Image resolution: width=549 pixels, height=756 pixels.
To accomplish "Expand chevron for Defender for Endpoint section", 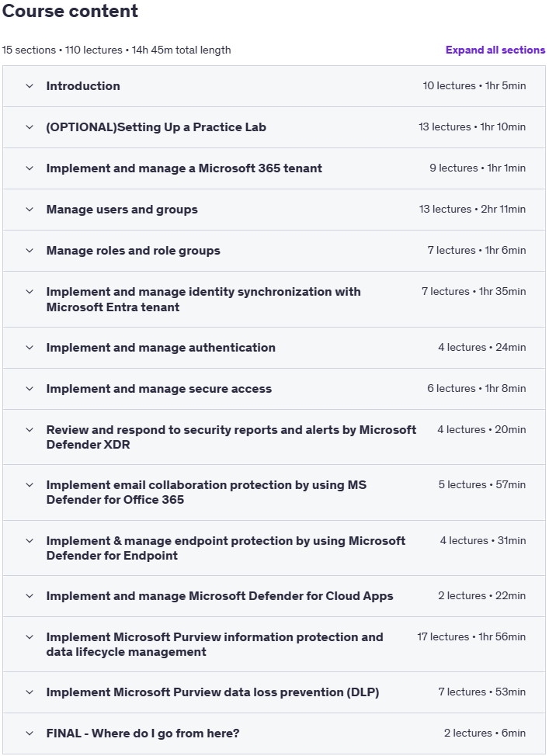I will click(30, 541).
